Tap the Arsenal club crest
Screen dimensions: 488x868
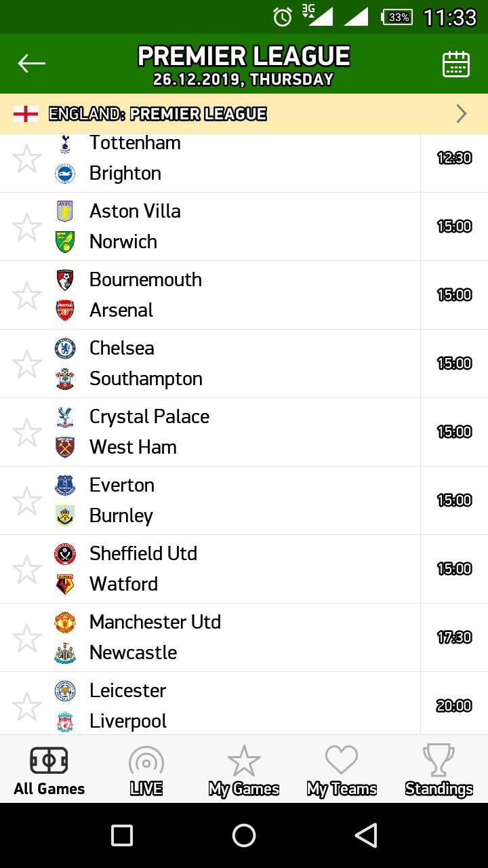[x=65, y=310]
